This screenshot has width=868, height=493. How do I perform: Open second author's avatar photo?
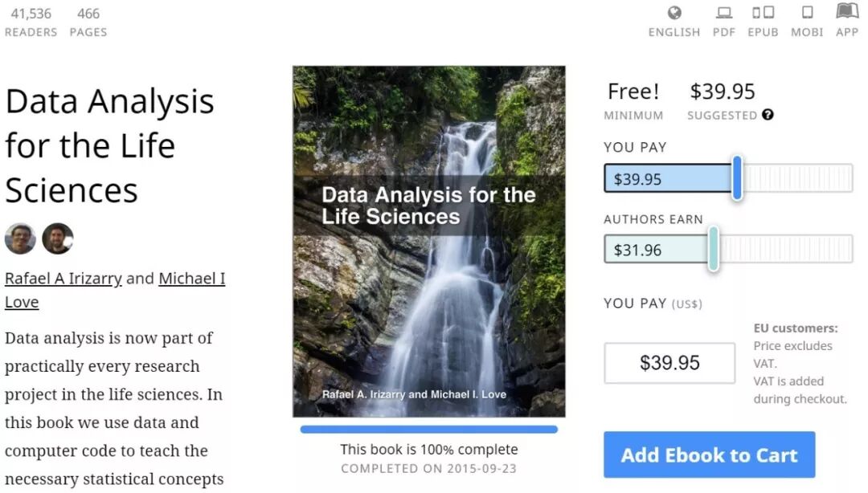[x=58, y=238]
